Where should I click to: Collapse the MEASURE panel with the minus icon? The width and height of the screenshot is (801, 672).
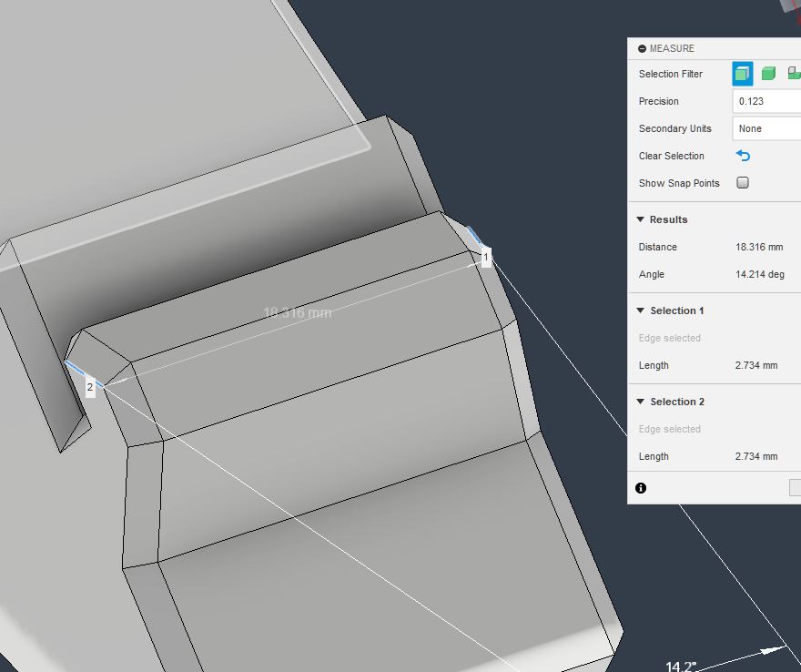click(x=642, y=49)
